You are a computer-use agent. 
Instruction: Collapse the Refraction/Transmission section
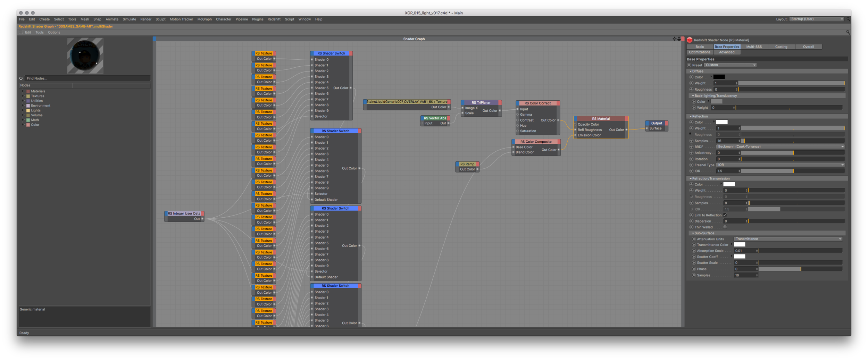pos(691,178)
